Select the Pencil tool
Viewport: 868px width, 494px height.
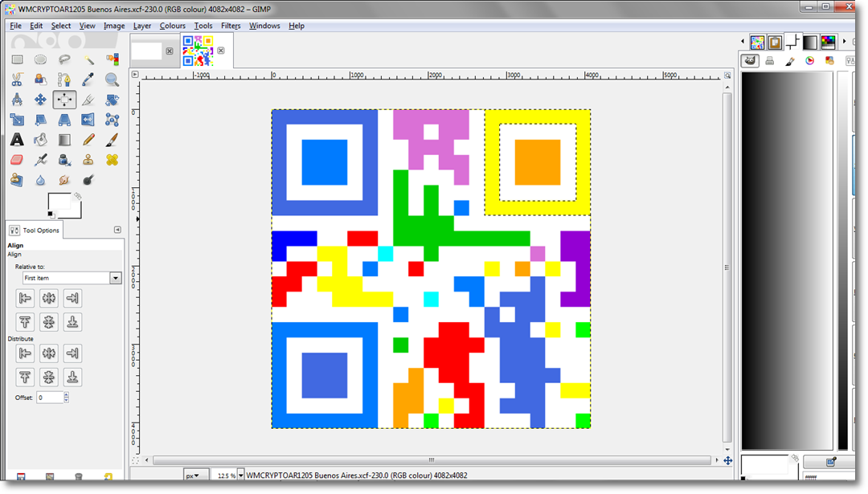88,140
